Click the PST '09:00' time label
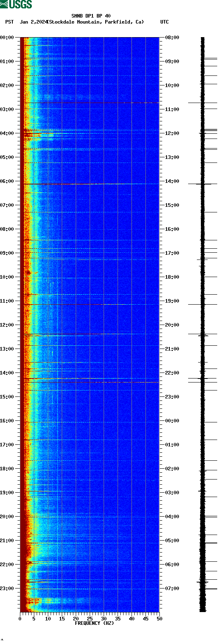 7,253
